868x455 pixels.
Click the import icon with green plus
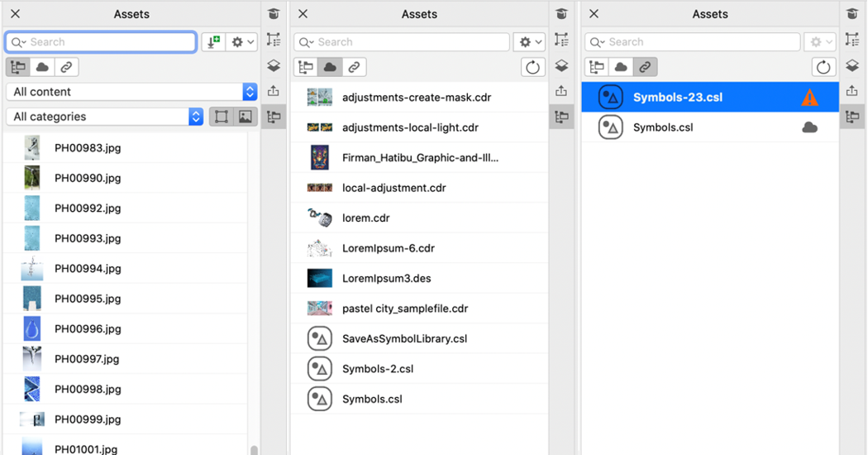coord(212,42)
